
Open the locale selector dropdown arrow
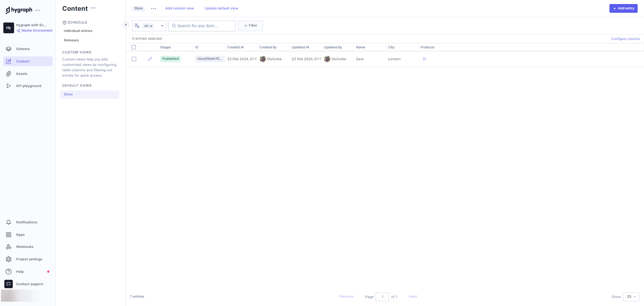click(x=162, y=26)
